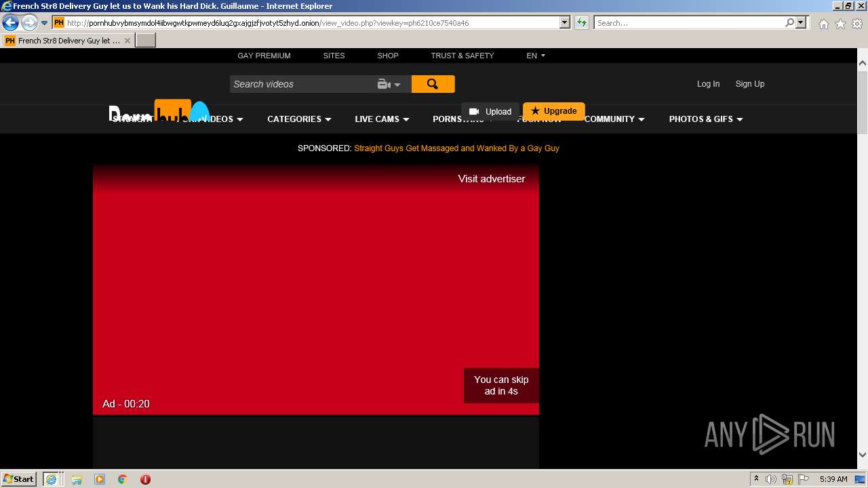Click the Refresh page icon
Viewport: 868px width, 488px height.
[x=581, y=23]
